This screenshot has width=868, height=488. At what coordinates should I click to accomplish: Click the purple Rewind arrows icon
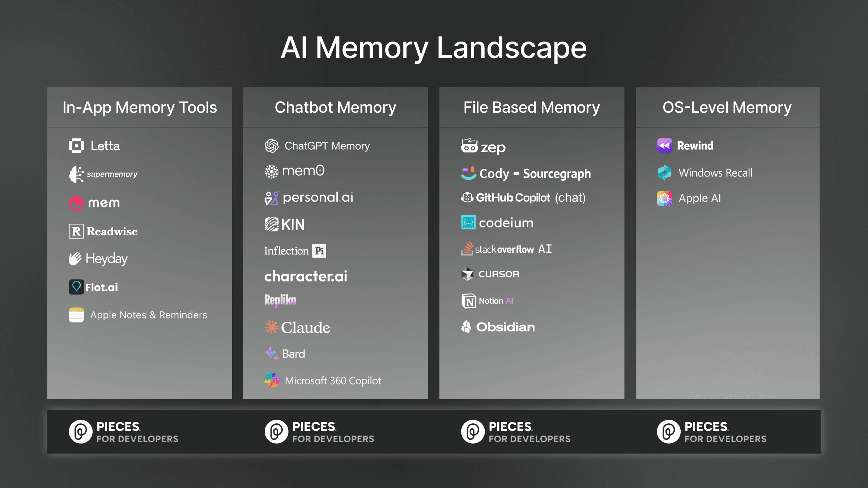coord(665,146)
